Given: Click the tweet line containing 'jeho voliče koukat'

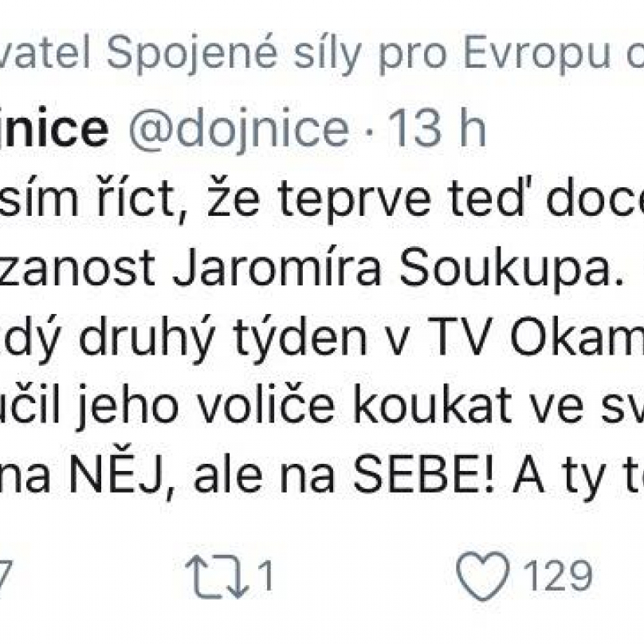Looking at the screenshot, I should coord(322,406).
